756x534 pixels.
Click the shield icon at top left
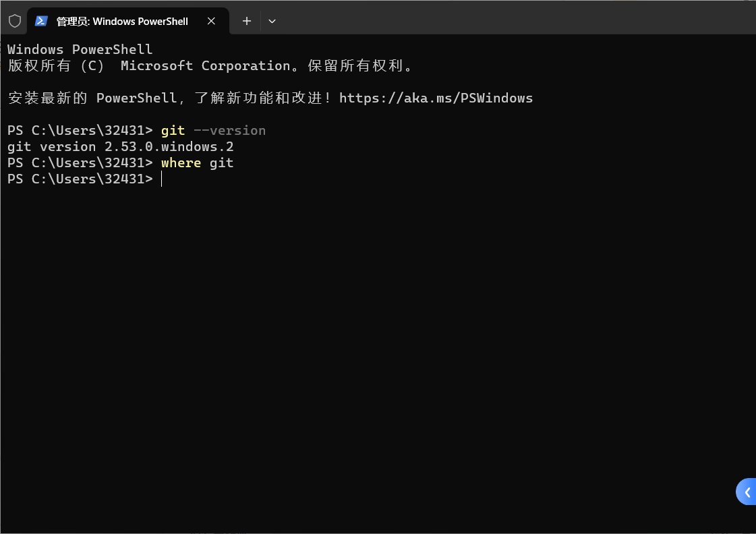click(x=14, y=20)
